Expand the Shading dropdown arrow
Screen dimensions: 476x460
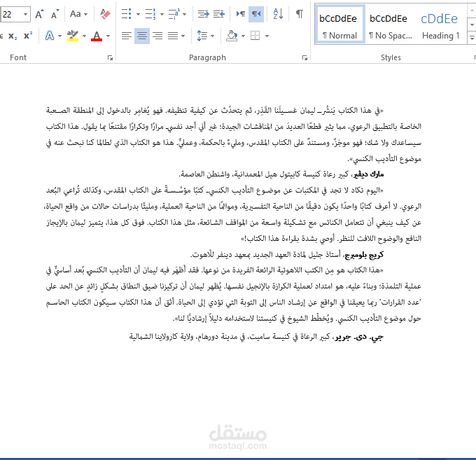pyautogui.click(x=243, y=36)
